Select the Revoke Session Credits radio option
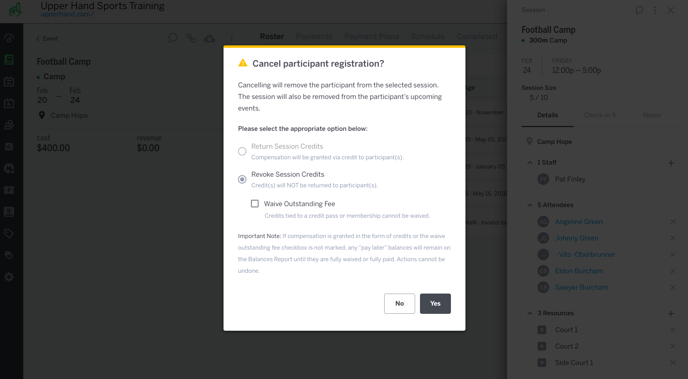Screen dimensions: 688x379 pyautogui.click(x=242, y=179)
